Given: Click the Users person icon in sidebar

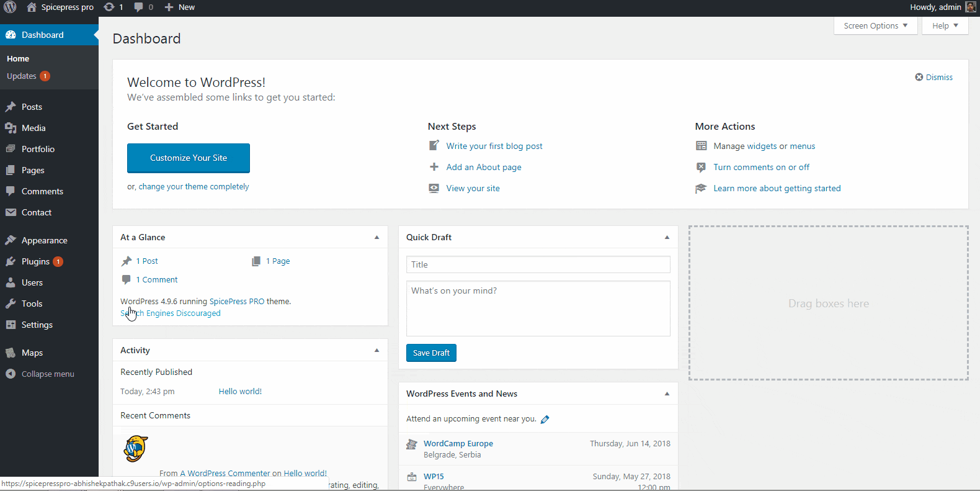Looking at the screenshot, I should 11,282.
